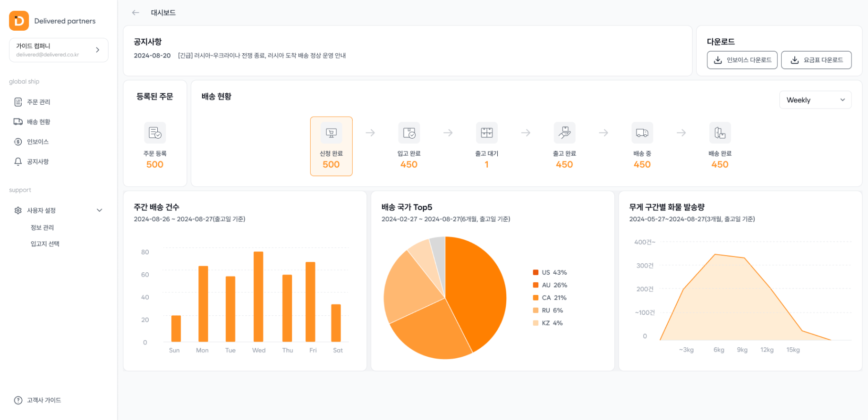This screenshot has height=420, width=868.
Task: Click the 인보이스 다운로드 button
Action: pos(742,60)
